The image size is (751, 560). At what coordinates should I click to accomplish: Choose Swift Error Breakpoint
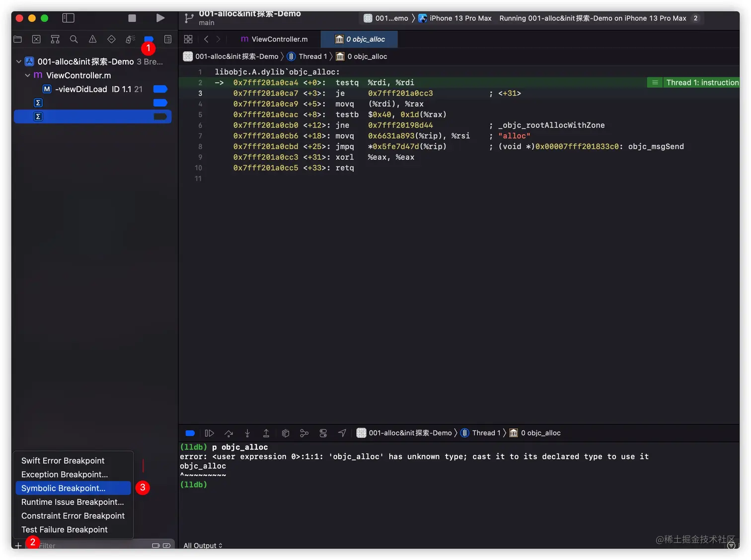(x=74, y=461)
